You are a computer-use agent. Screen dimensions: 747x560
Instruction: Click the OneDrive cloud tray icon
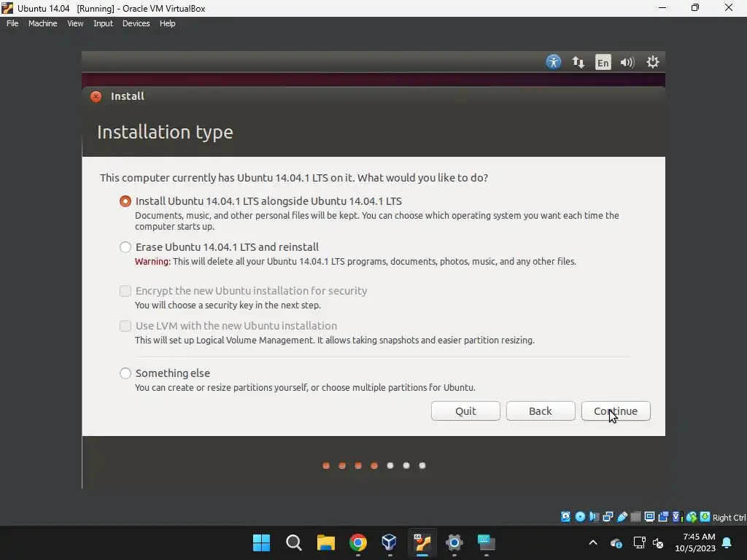click(616, 542)
